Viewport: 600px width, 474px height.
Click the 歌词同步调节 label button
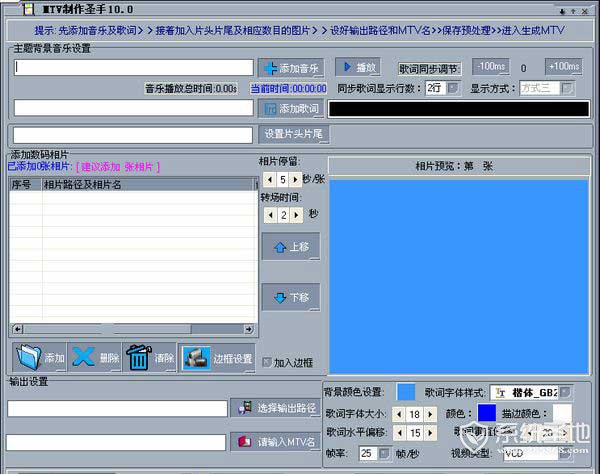click(429, 69)
